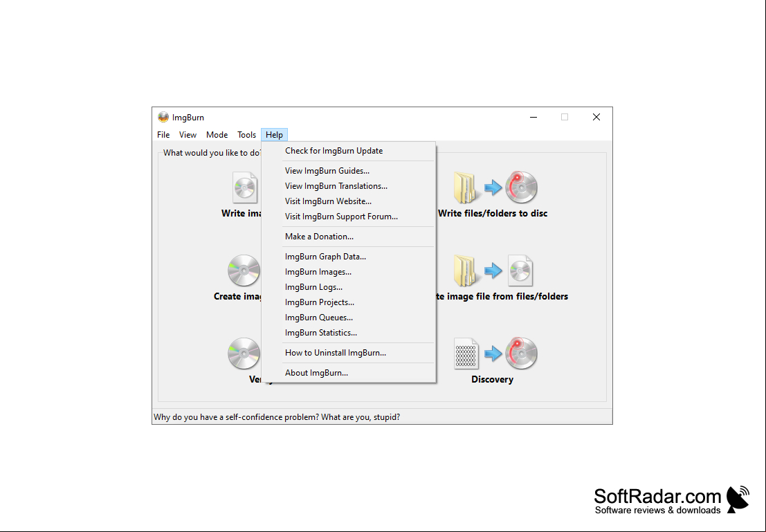Choose ImgBurn Queues menu entry
Image resolution: width=766 pixels, height=532 pixels.
coord(348,317)
